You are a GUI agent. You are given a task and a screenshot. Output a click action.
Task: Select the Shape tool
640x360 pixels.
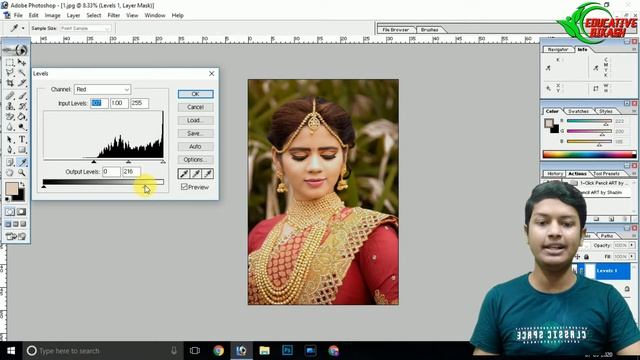[x=22, y=150]
